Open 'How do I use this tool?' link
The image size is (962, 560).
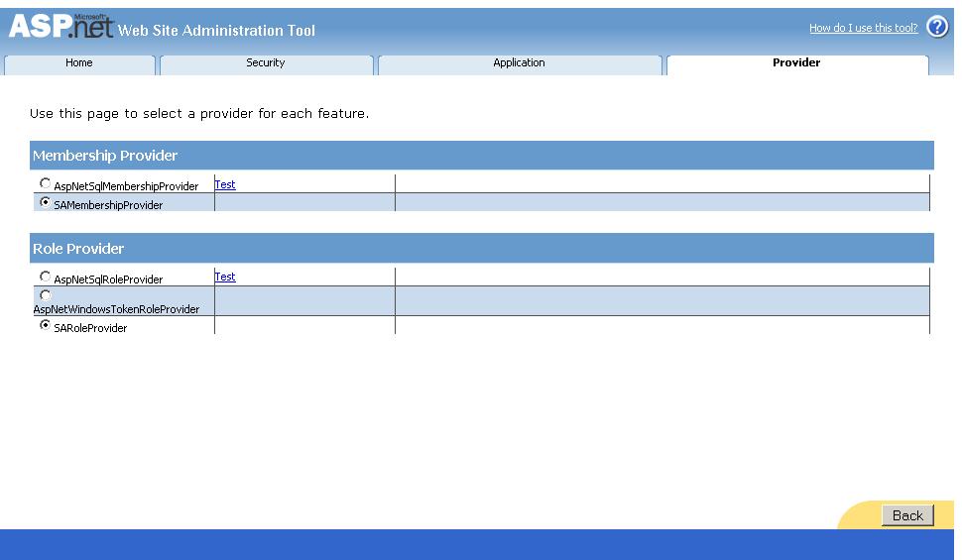point(863,28)
